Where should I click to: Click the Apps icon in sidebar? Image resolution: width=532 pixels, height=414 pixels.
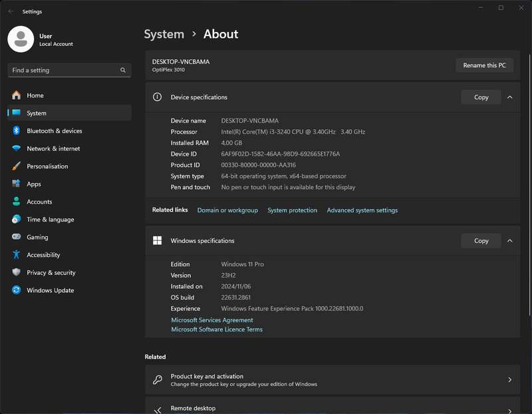pos(16,184)
